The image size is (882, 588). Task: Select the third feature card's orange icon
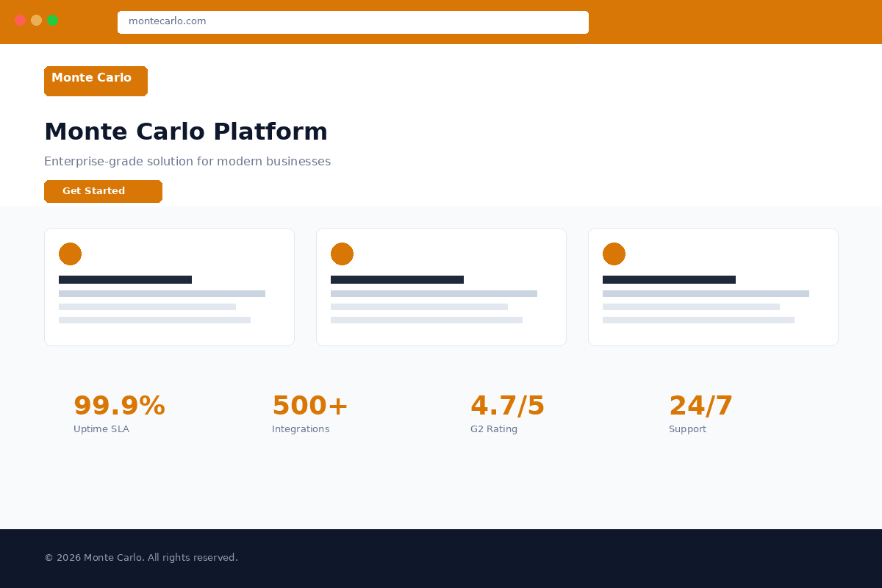(x=614, y=254)
